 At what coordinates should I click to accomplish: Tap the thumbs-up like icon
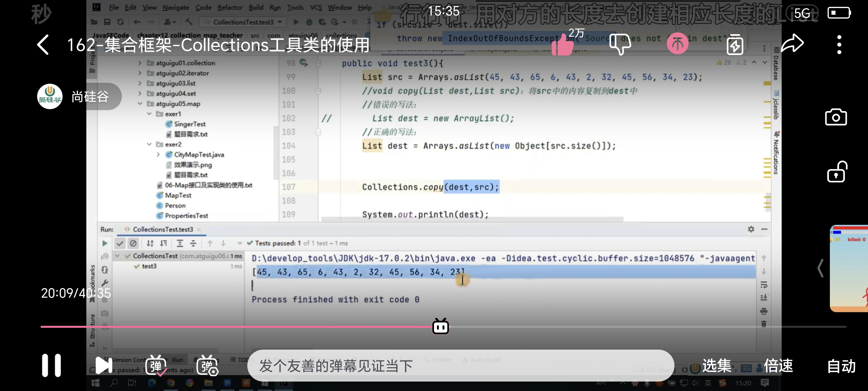[x=562, y=46]
